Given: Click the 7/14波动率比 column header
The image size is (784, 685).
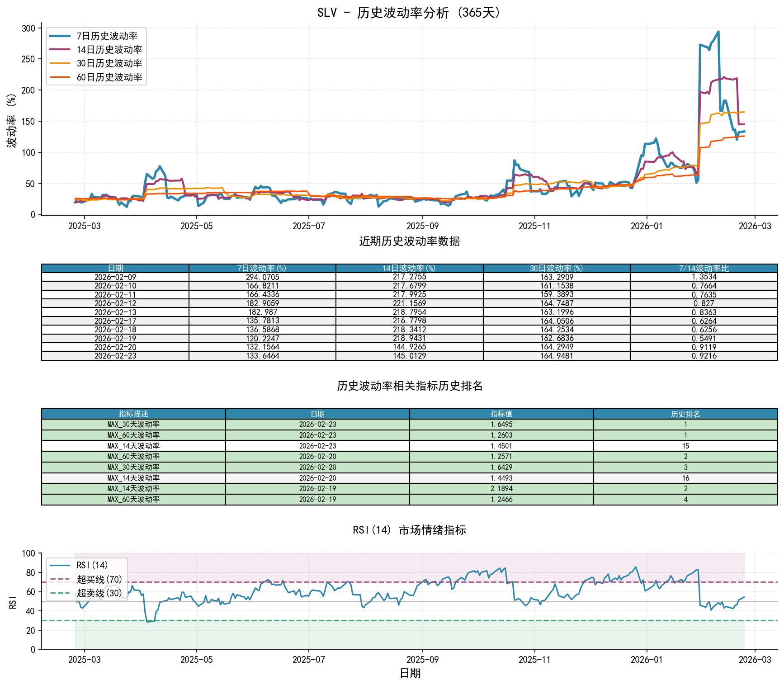Looking at the screenshot, I should [x=704, y=269].
